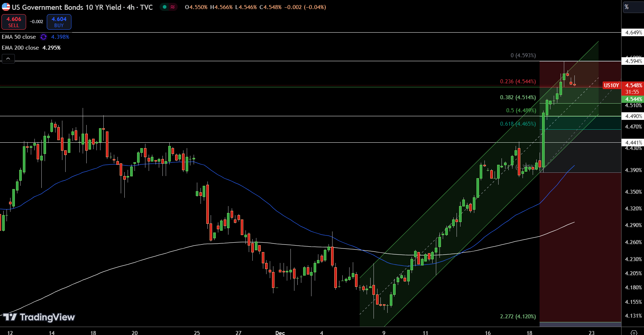The width and height of the screenshot is (644, 335).
Task: Click the spread value -0.002 between Sell and Buy
Action: tap(36, 22)
